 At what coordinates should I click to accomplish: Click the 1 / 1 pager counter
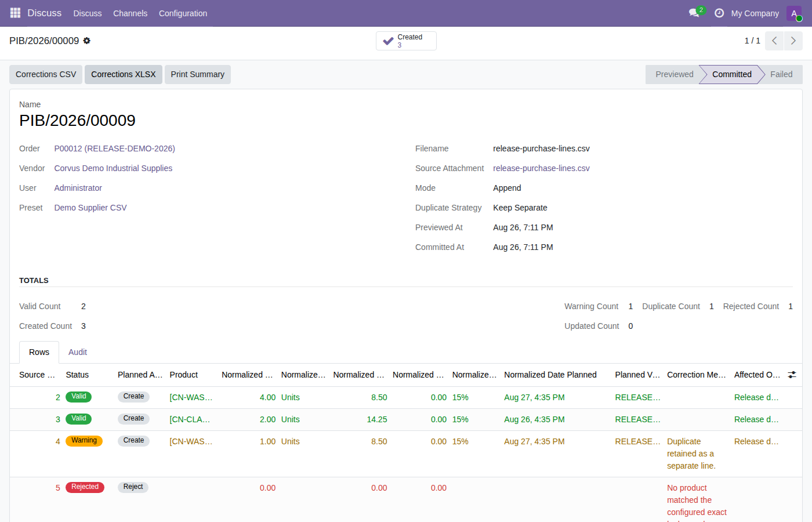click(752, 41)
